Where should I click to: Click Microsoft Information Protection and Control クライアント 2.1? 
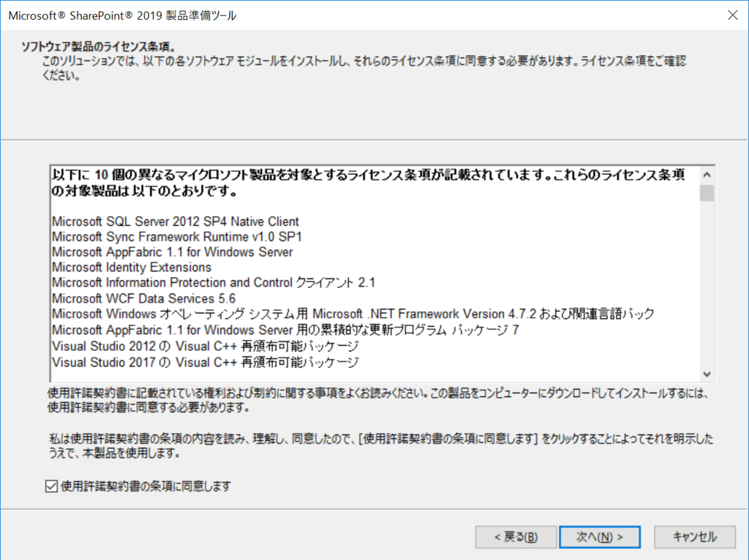pyautogui.click(x=214, y=283)
